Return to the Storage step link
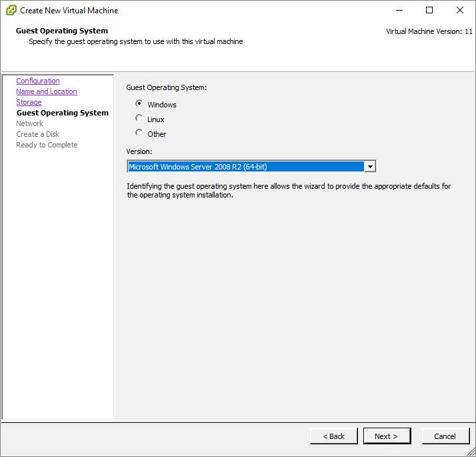 click(29, 102)
